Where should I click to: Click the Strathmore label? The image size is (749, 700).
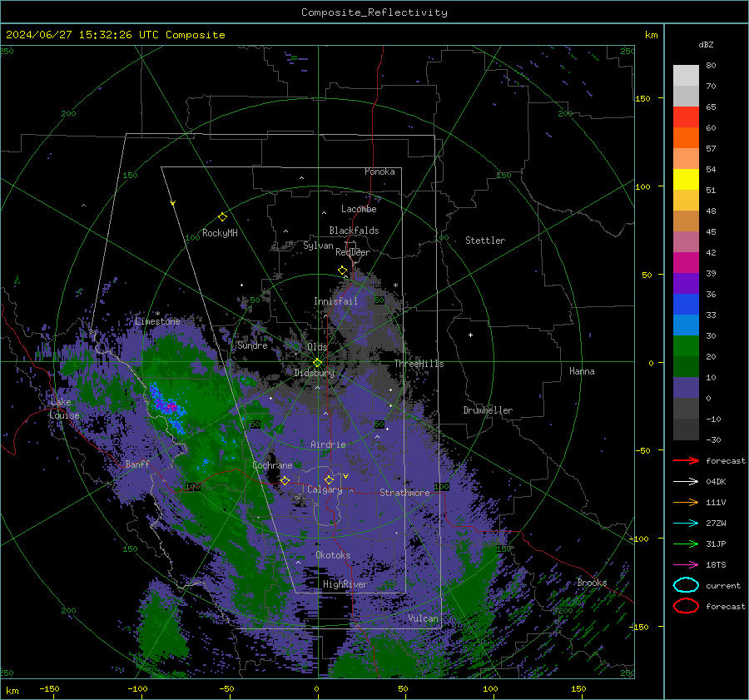tap(404, 493)
